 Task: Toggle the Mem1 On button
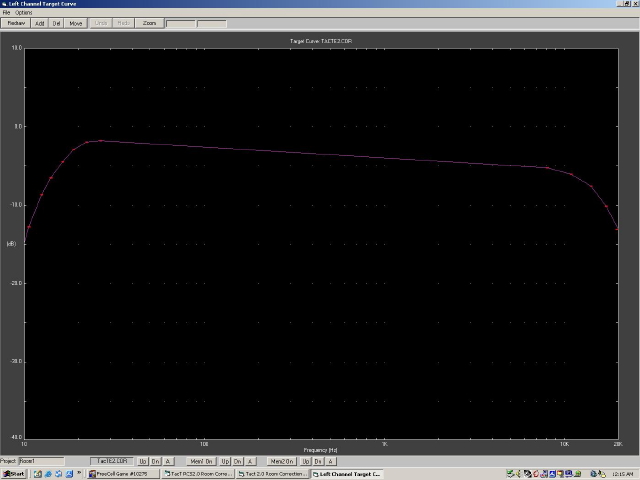(x=202, y=462)
